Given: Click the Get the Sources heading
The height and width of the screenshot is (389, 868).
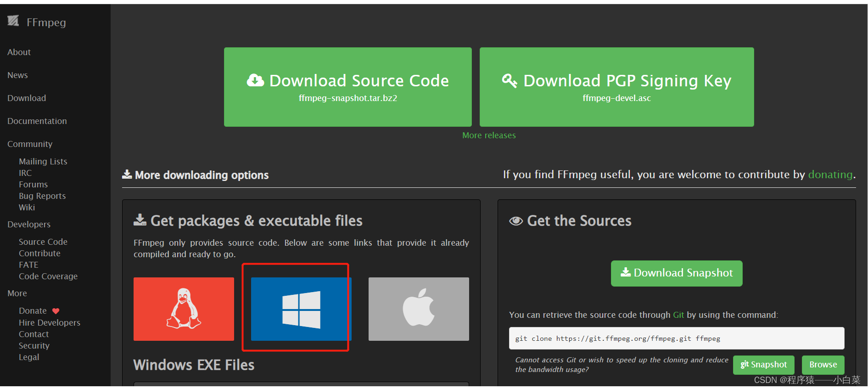Looking at the screenshot, I should (579, 221).
